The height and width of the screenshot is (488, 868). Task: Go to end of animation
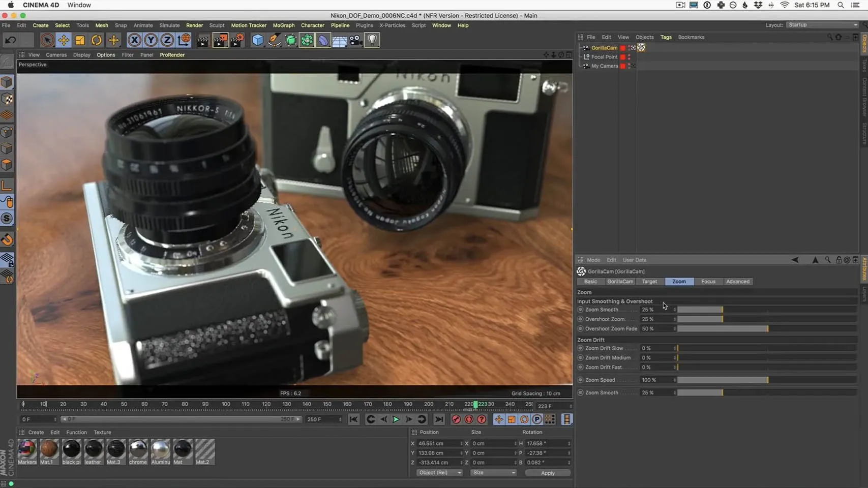click(439, 419)
